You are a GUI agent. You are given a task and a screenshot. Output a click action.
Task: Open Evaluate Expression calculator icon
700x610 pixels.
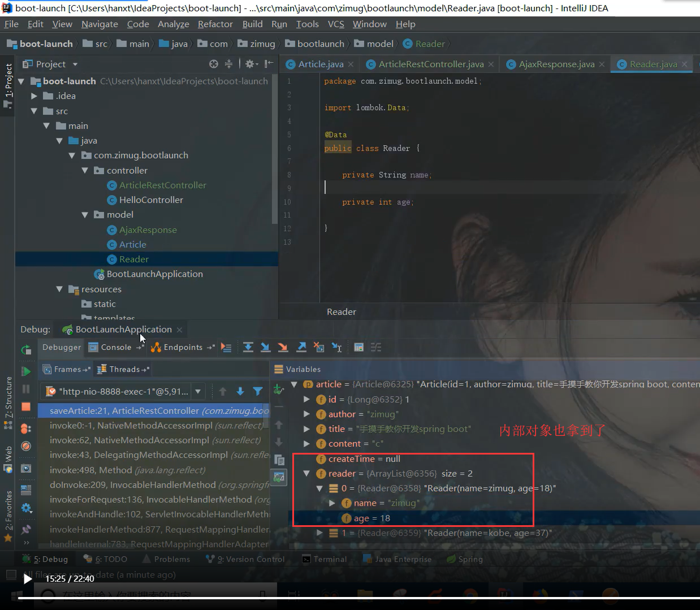click(x=358, y=347)
